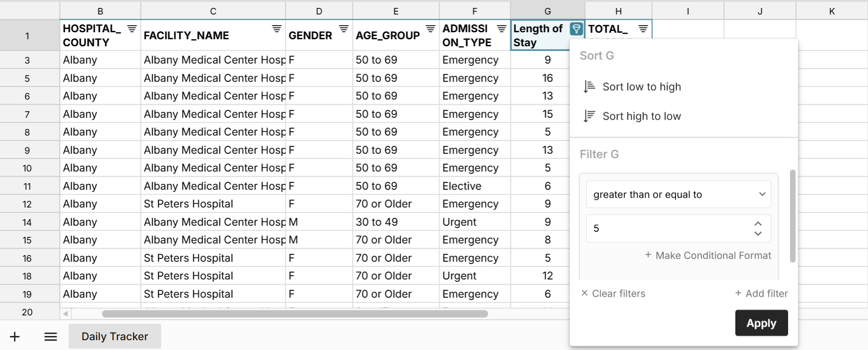
Task: Sort column G low to high
Action: 641,87
